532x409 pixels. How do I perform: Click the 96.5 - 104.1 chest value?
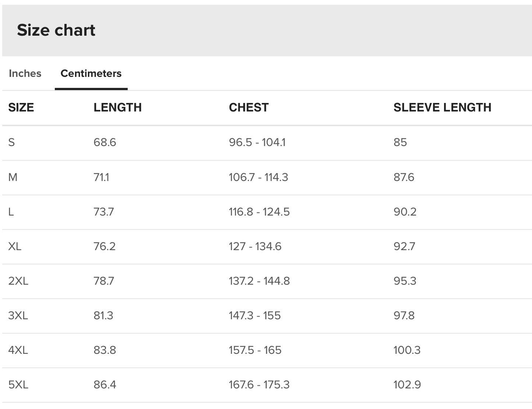coord(257,142)
